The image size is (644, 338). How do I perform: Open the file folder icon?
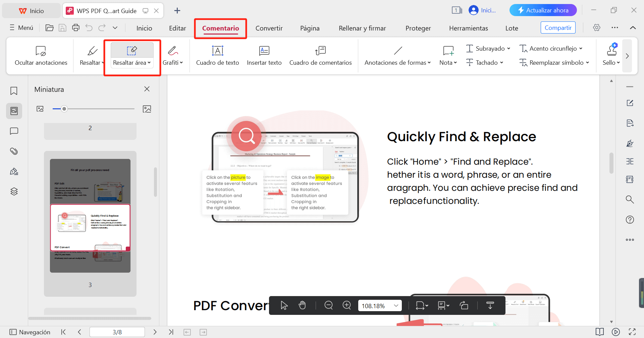(50, 28)
